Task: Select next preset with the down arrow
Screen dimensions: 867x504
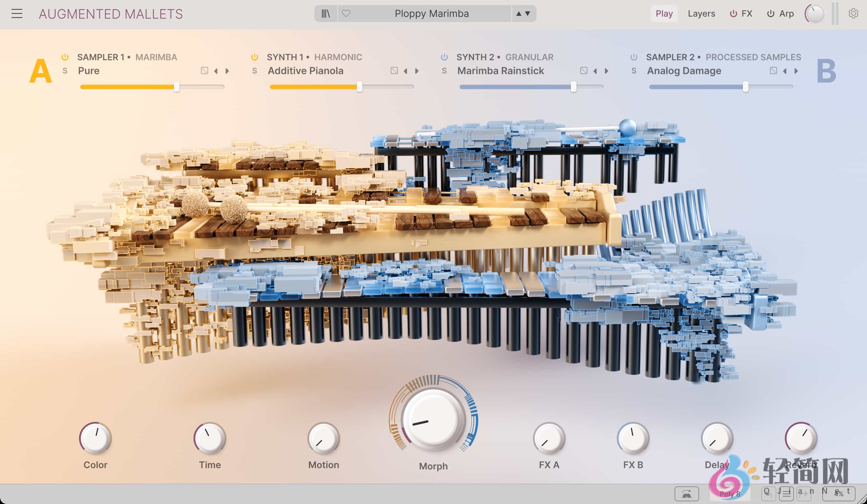Action: (528, 14)
